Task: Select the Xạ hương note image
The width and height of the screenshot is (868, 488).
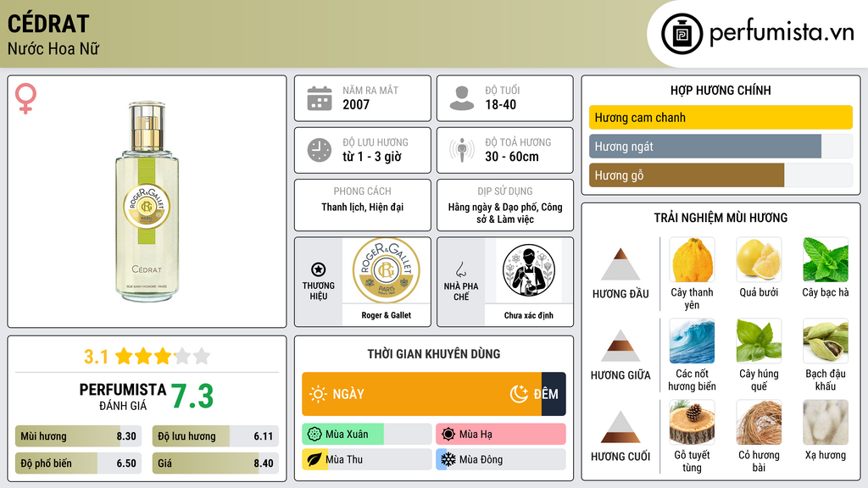Action: [x=826, y=423]
